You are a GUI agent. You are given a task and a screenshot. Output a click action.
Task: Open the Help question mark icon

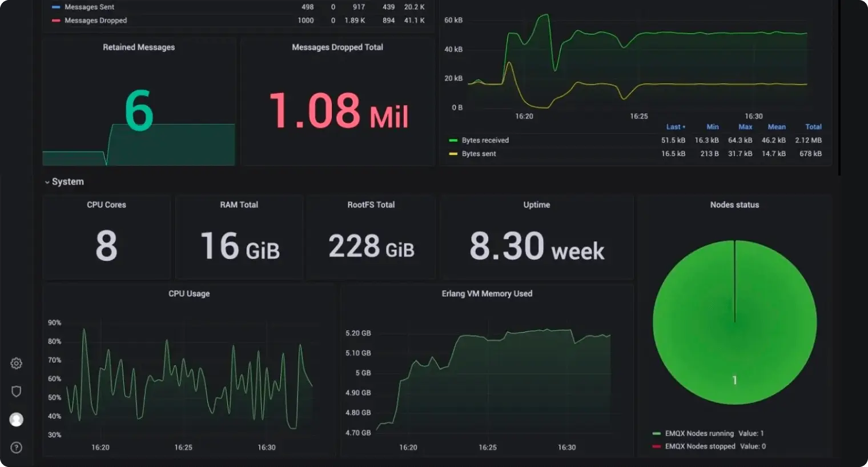pos(17,448)
